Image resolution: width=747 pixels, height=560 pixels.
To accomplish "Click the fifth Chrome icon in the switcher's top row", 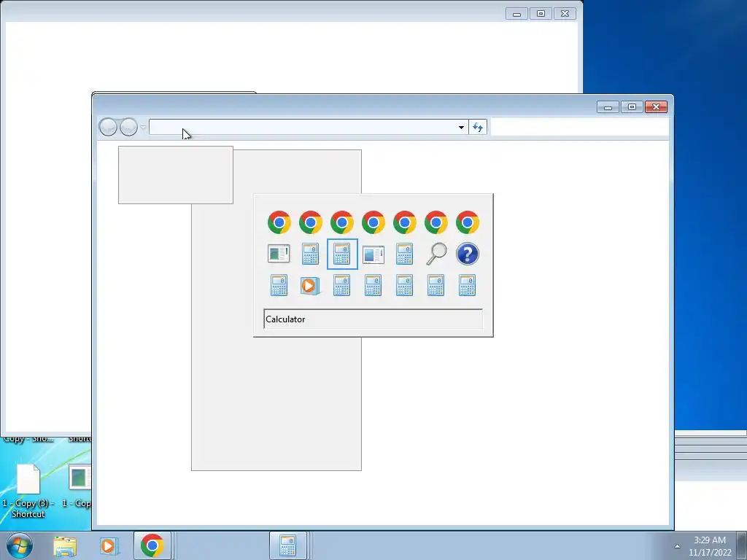I will coord(404,222).
